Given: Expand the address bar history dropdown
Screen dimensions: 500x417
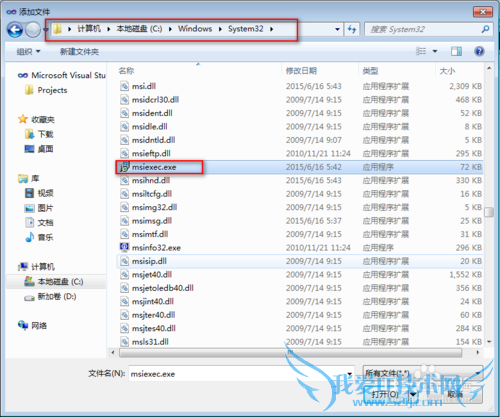Looking at the screenshot, I should tap(337, 29).
